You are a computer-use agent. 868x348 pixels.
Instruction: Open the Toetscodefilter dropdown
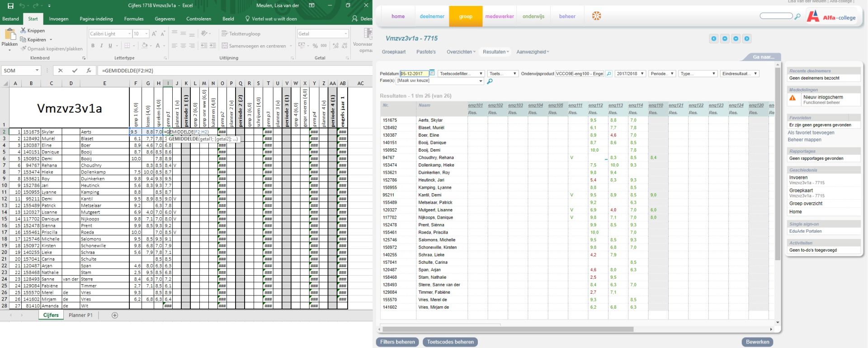click(x=461, y=74)
